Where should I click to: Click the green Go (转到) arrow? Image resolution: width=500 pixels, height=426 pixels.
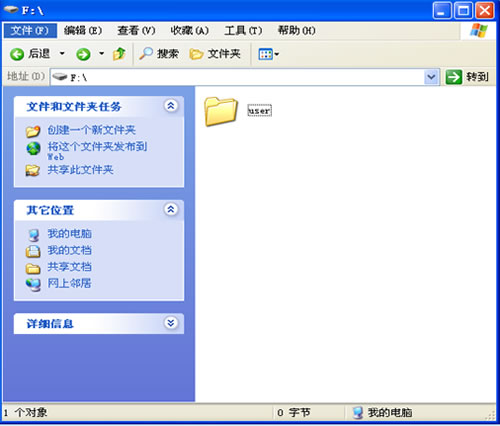click(x=454, y=77)
